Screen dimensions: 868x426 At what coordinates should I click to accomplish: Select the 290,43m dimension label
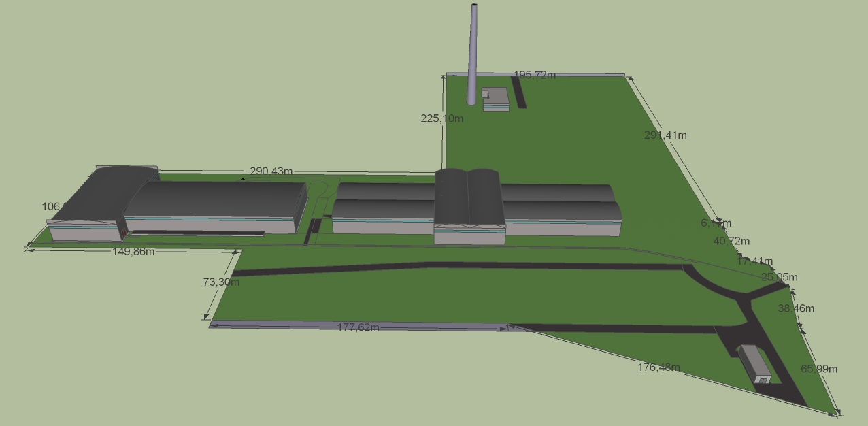coord(271,171)
